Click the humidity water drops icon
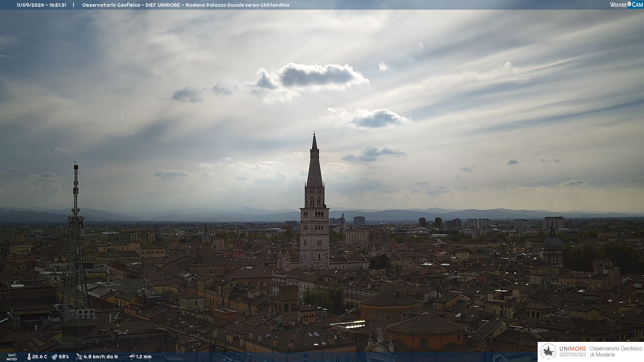 54,357
